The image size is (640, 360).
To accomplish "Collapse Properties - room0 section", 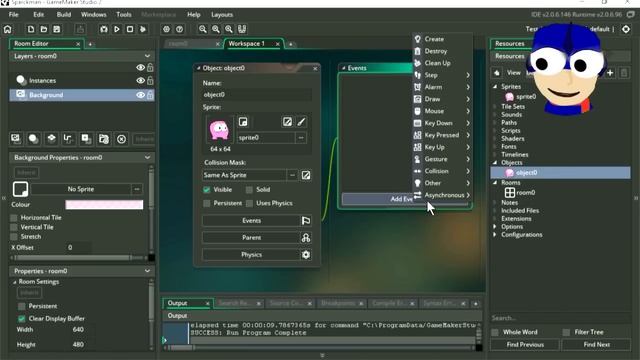I will 147,271.
